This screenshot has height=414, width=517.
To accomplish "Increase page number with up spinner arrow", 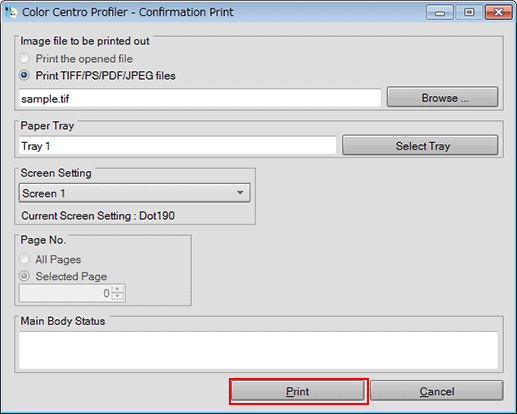I will click(x=118, y=289).
